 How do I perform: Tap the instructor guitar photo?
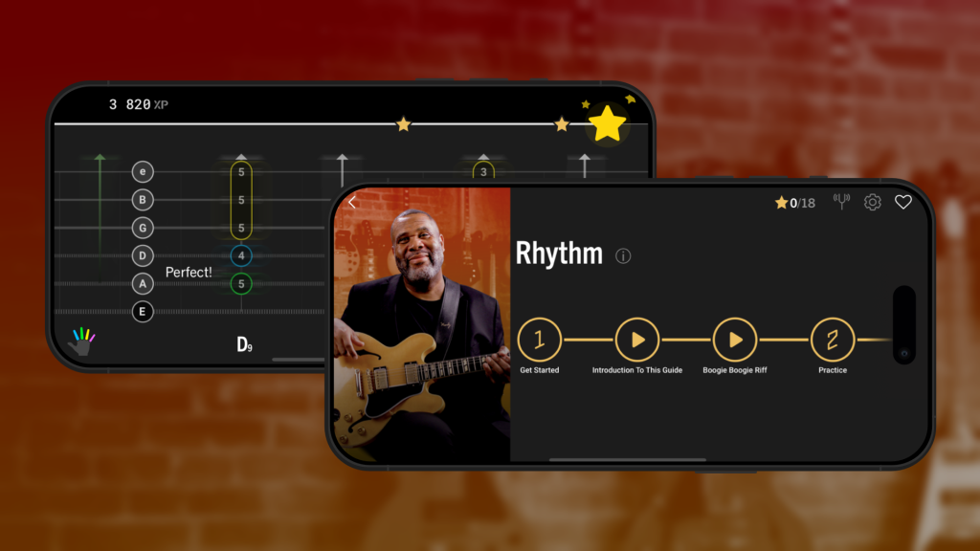(422, 325)
